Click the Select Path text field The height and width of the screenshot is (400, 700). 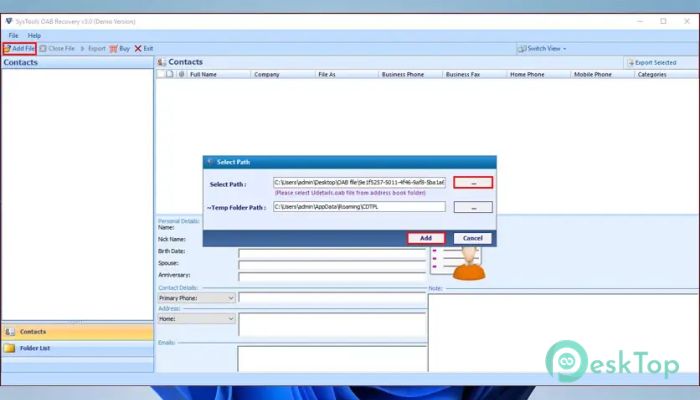359,182
